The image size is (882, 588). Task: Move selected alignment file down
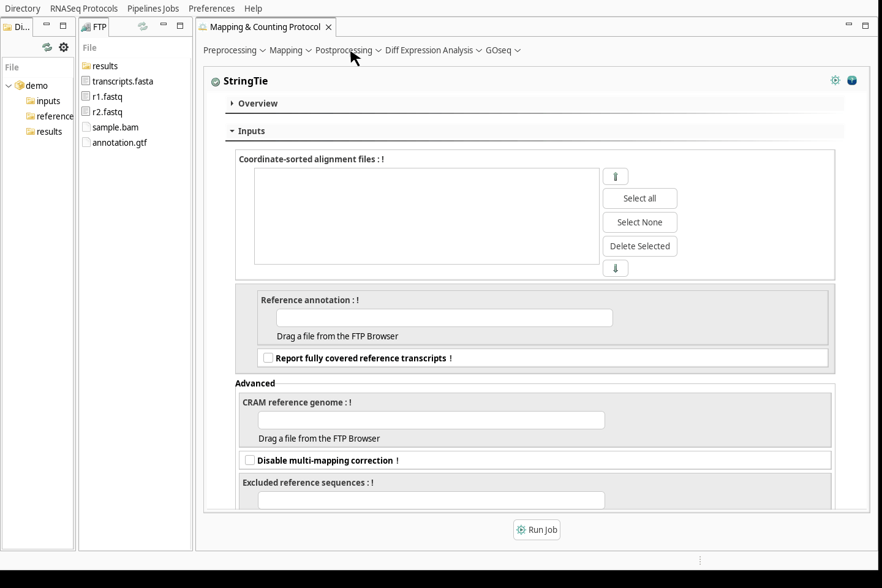tap(616, 268)
